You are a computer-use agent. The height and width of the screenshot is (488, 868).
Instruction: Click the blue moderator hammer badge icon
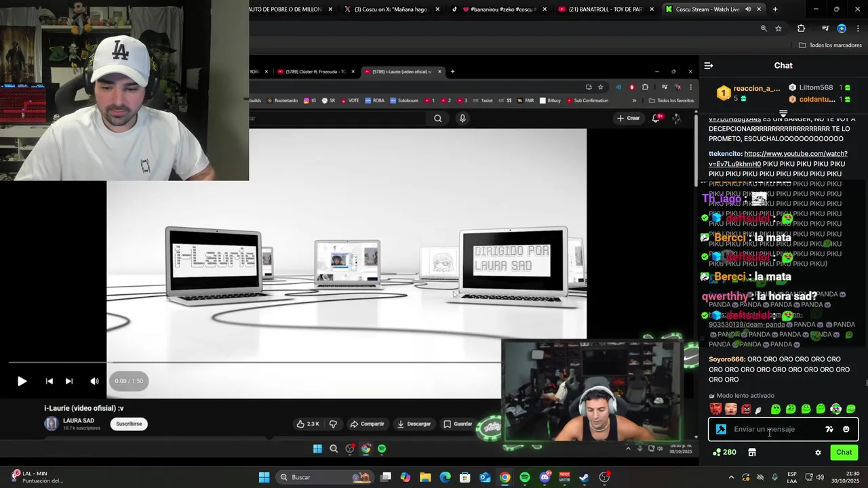(x=721, y=429)
